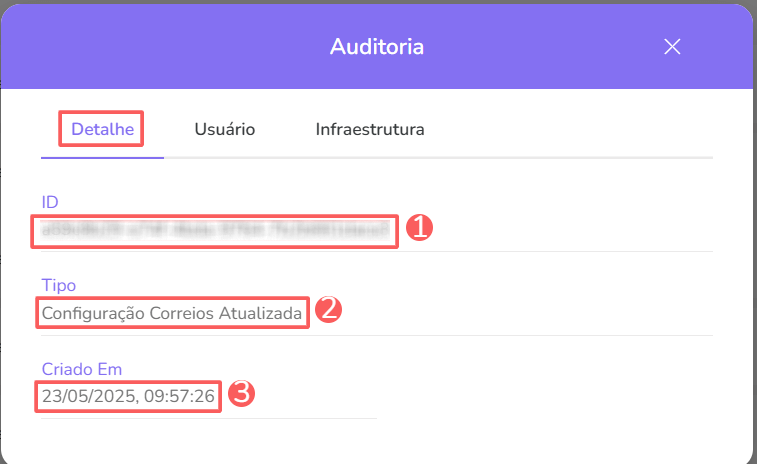Click the dimmed backdrop above the dialog
The width and height of the screenshot is (757, 464).
[x=378, y=1]
